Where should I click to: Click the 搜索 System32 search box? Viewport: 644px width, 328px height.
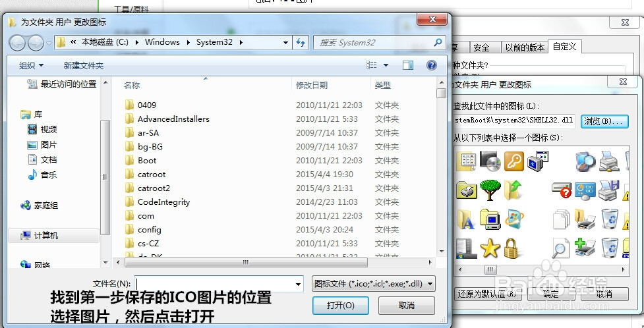(x=380, y=42)
